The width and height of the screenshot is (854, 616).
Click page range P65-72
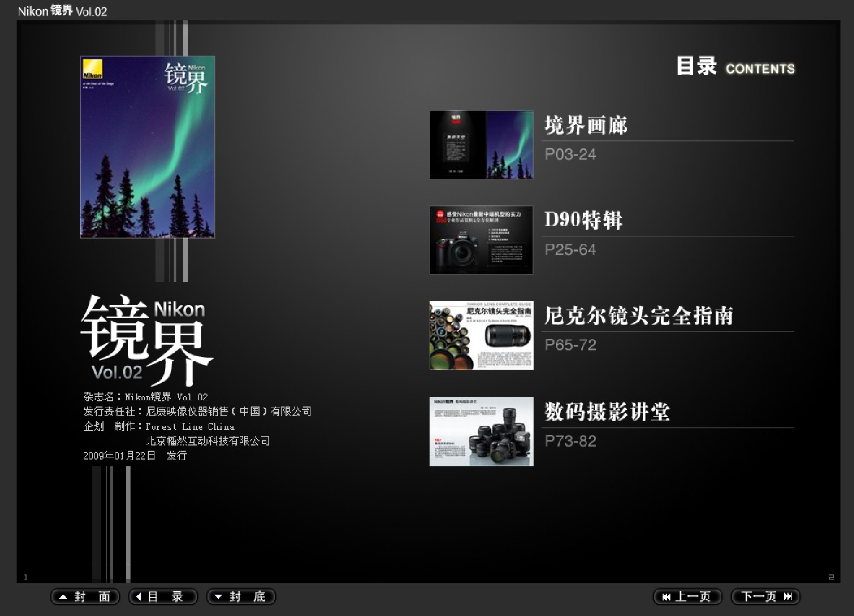coord(571,345)
